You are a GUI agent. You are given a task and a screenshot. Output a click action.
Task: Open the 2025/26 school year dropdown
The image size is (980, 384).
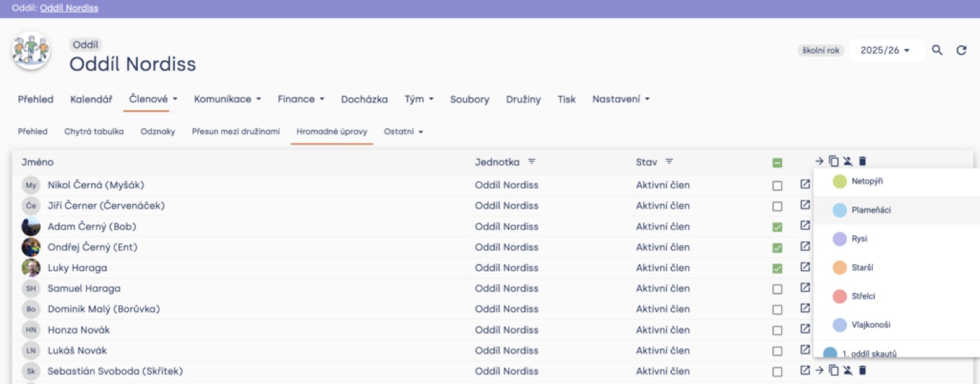(x=885, y=50)
